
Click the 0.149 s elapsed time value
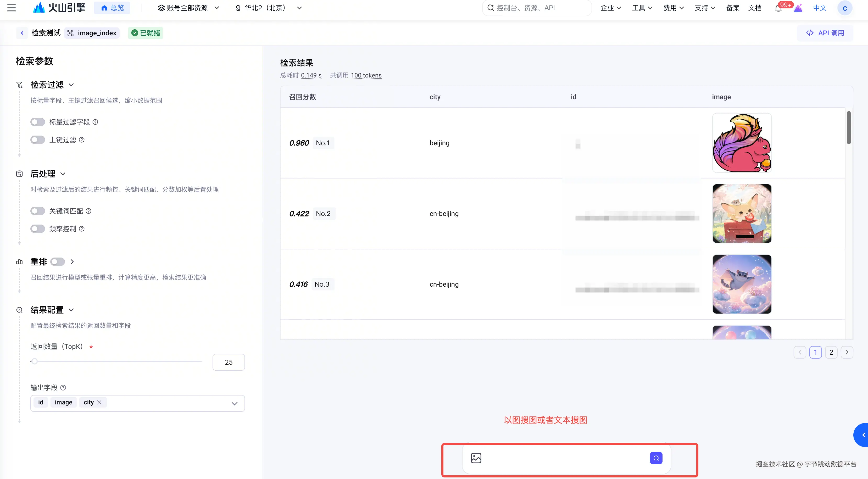click(311, 75)
